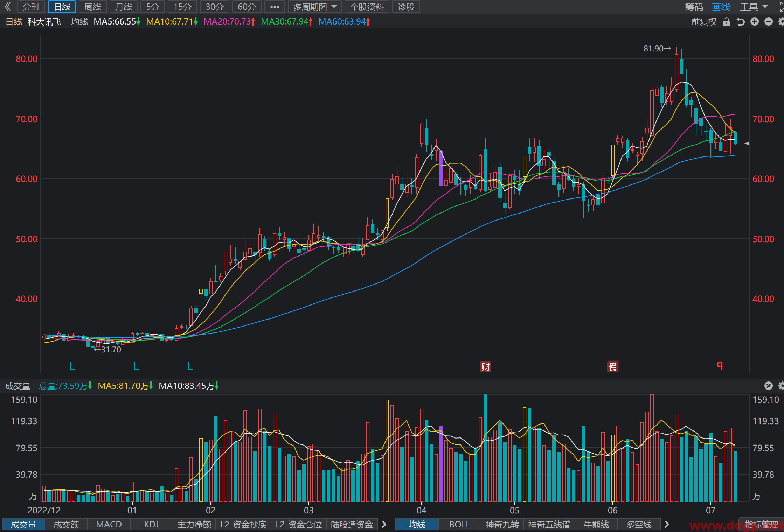Image resolution: width=784 pixels, height=532 pixels.
Task: Switch main chart to BOLL
Action: pyautogui.click(x=459, y=525)
